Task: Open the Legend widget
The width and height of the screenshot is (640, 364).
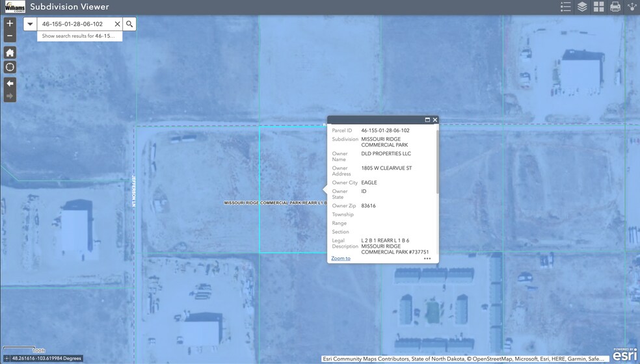Action: 565,7
